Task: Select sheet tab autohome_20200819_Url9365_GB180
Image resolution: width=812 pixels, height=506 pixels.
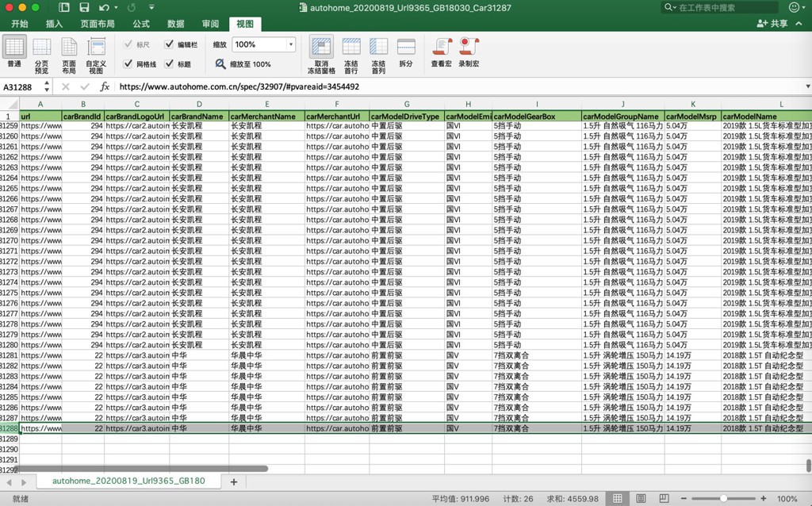Action: tap(128, 481)
